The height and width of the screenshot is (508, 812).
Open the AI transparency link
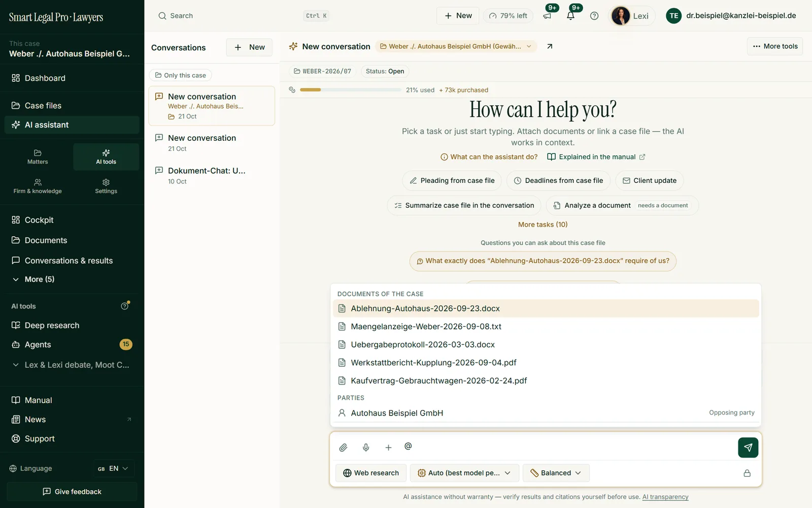(x=665, y=497)
